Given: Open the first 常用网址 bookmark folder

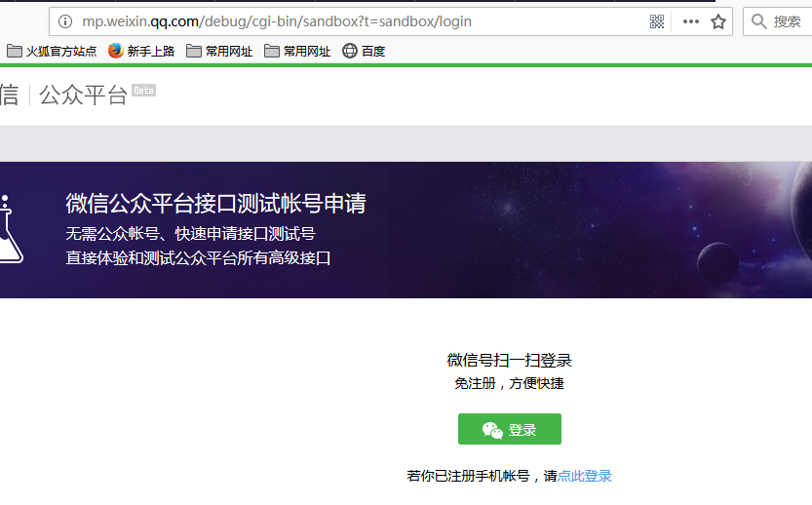Looking at the screenshot, I should (219, 51).
